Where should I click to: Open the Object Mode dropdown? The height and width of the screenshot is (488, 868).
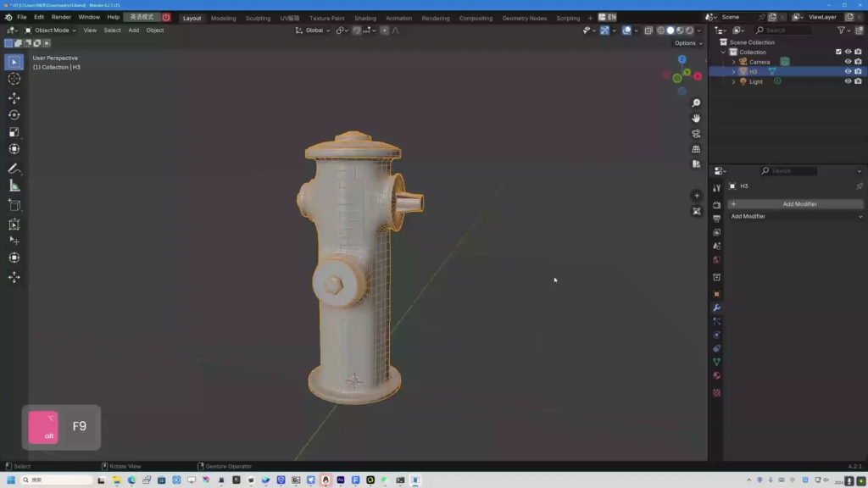pyautogui.click(x=50, y=30)
